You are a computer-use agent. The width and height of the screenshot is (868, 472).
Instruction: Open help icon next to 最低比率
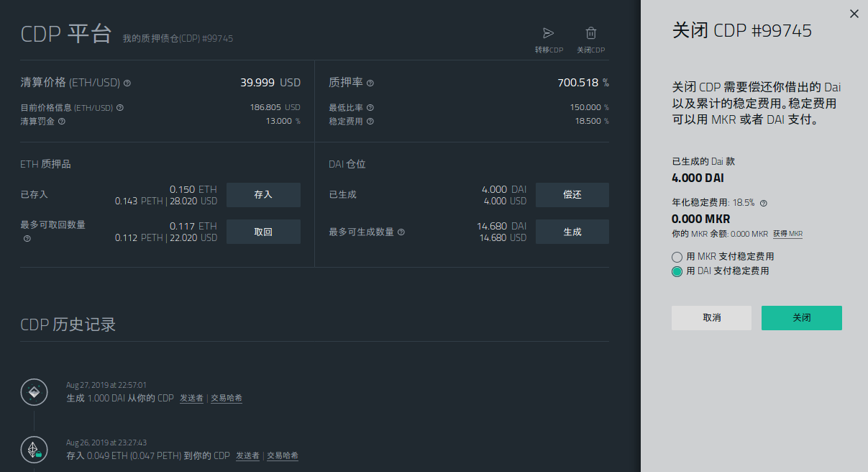tap(370, 108)
